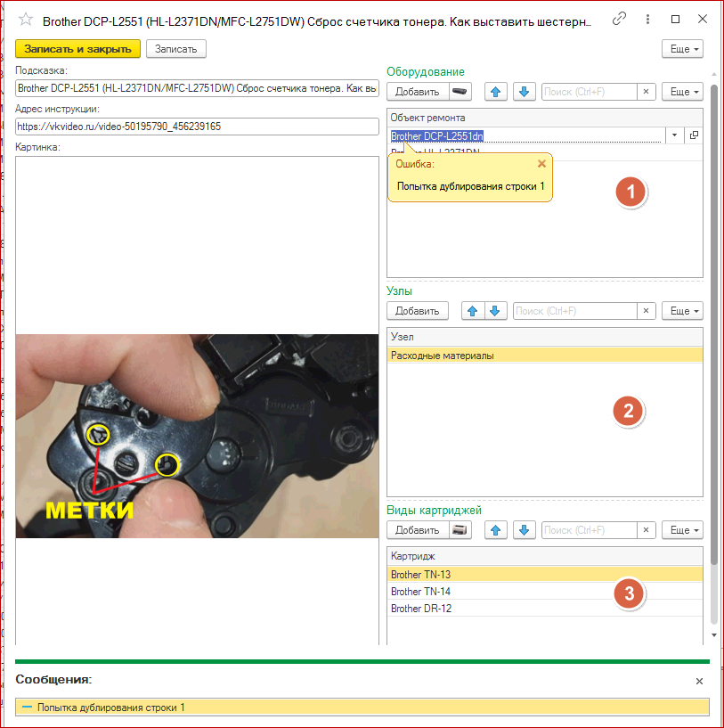The width and height of the screenshot is (724, 728).
Task: Open Еще menu in Оборудование section
Action: click(682, 92)
